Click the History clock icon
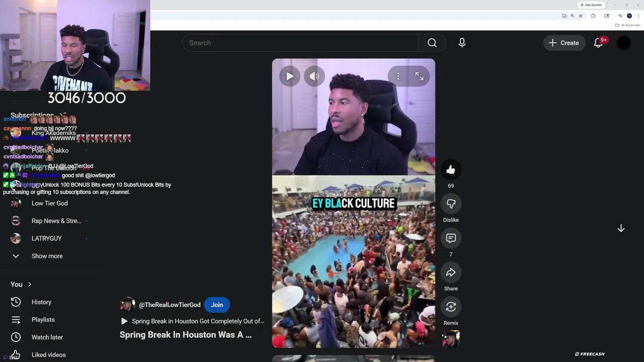 pos(16,302)
